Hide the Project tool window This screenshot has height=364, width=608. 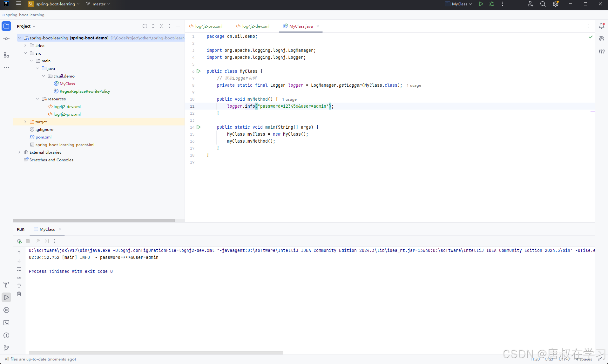(x=178, y=26)
